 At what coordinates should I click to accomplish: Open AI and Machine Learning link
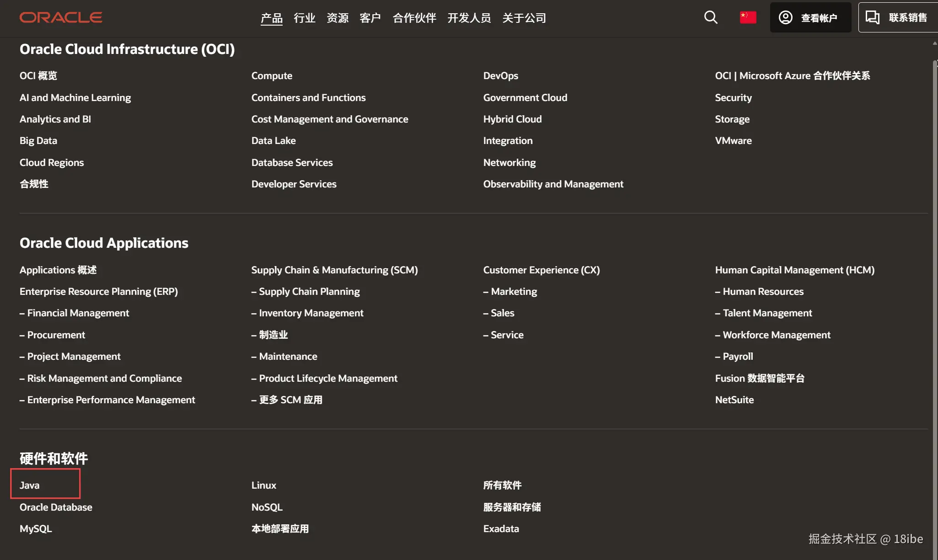(75, 97)
